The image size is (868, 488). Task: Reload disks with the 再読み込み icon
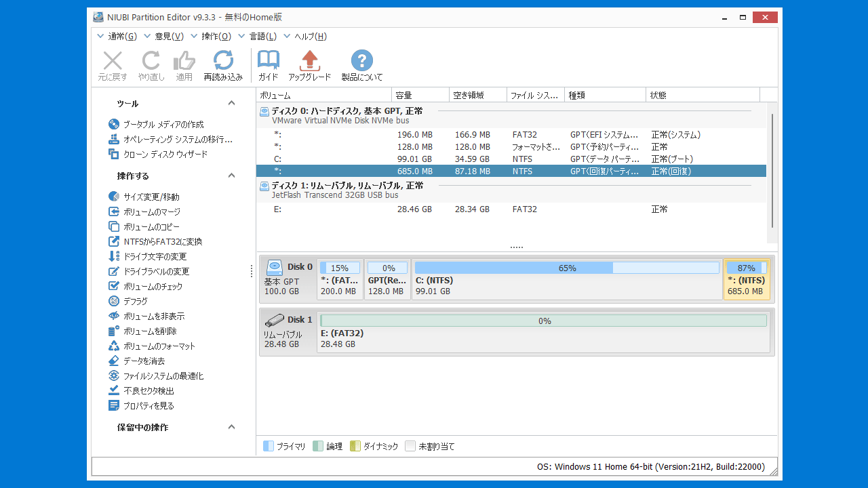223,60
